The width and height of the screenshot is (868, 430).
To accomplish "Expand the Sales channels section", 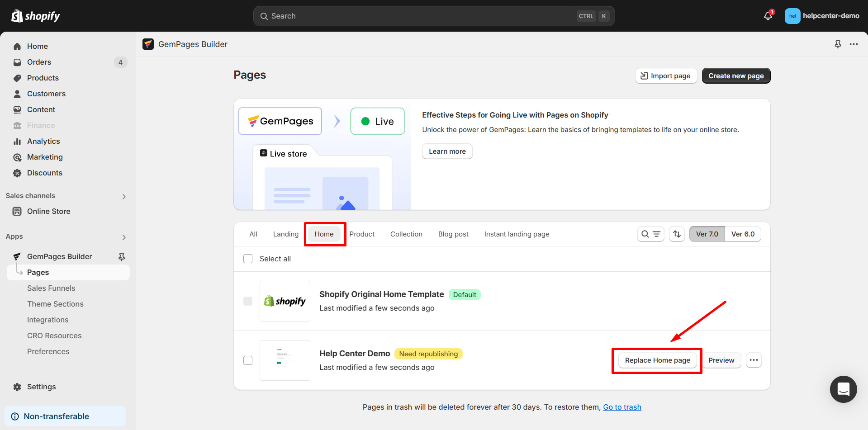I will tap(124, 196).
